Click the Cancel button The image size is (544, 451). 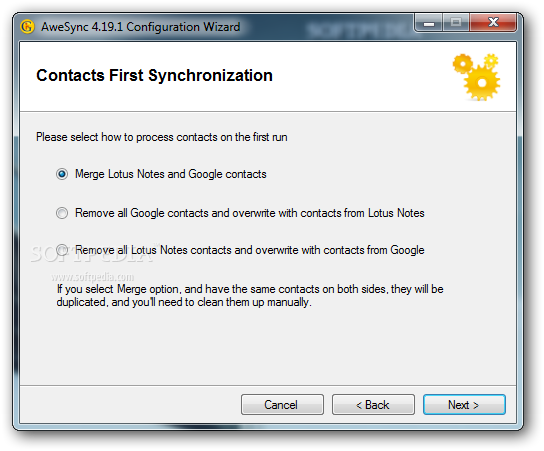282,405
